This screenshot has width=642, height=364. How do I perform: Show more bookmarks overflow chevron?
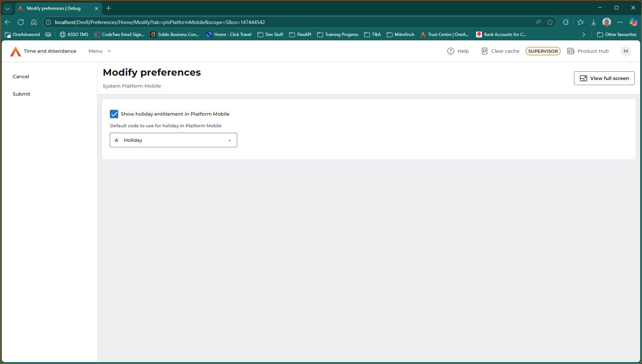(x=584, y=35)
